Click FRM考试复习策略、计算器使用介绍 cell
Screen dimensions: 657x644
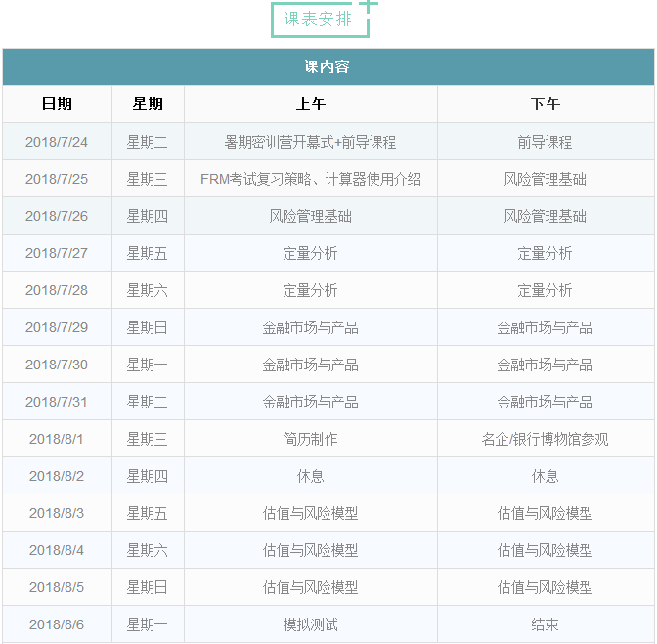pyautogui.click(x=311, y=179)
